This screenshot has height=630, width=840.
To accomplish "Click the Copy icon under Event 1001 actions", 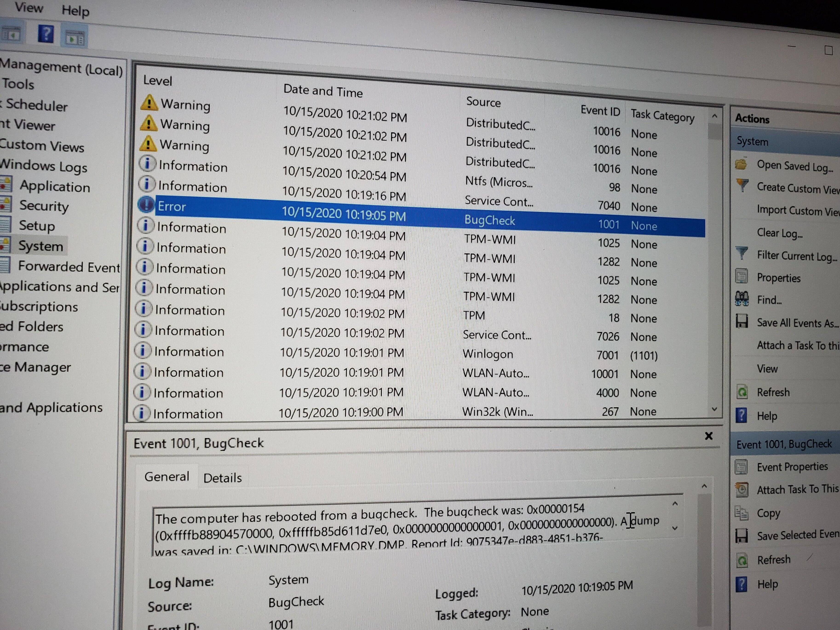I will [741, 513].
